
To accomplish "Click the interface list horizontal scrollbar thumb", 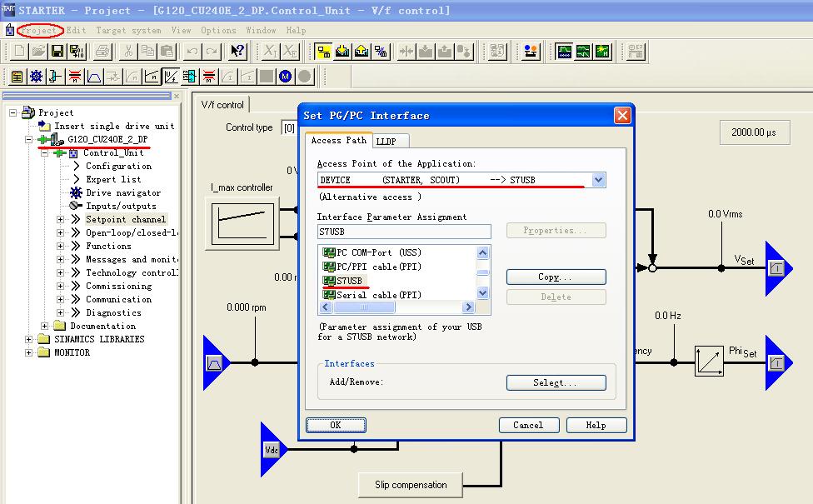I will [365, 307].
